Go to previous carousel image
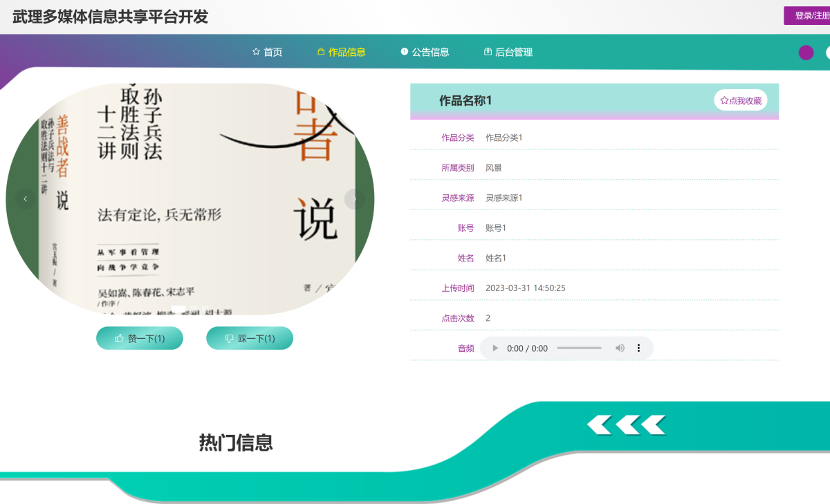Screen dimensions: 830x504 pyautogui.click(x=26, y=199)
